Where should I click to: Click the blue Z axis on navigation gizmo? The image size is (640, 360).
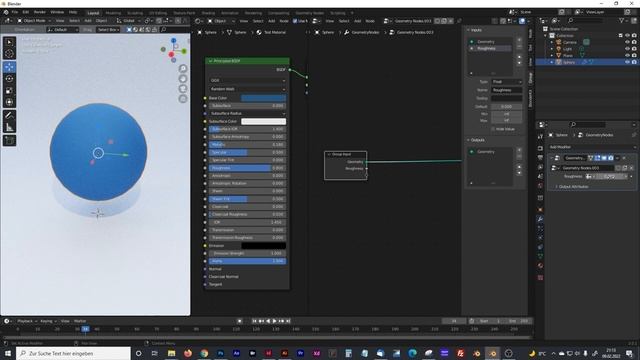(173, 40)
